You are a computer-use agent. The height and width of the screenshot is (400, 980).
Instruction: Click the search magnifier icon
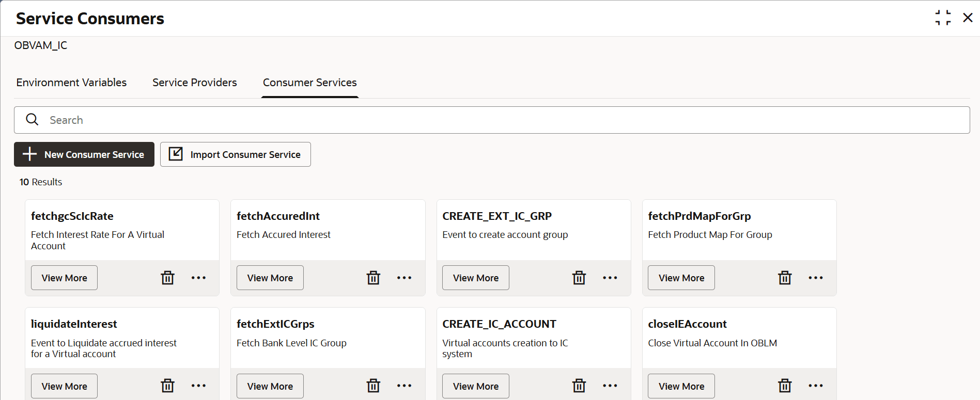pos(32,120)
